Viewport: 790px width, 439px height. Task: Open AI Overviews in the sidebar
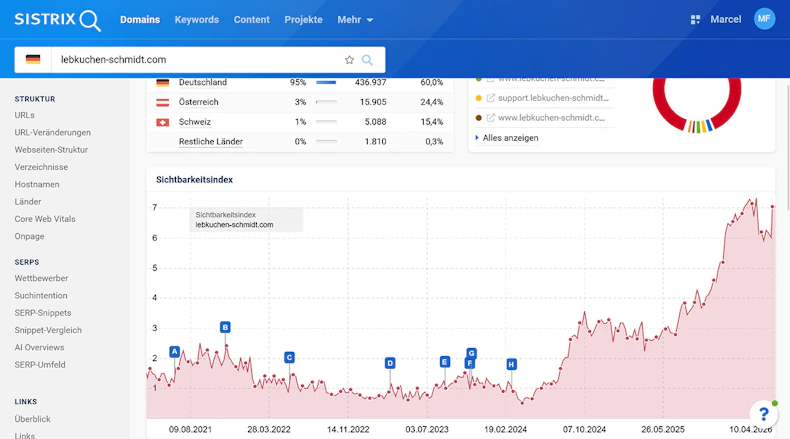[39, 348]
